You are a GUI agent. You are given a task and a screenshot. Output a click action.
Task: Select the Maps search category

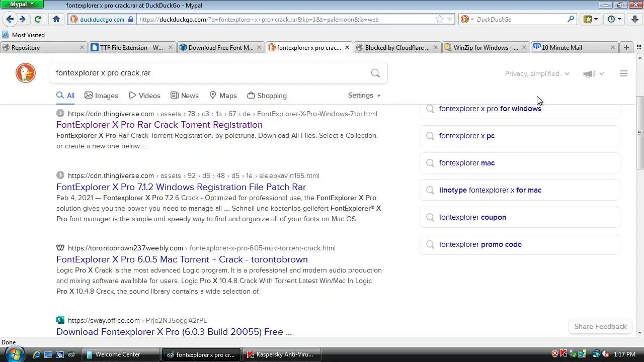223,96
